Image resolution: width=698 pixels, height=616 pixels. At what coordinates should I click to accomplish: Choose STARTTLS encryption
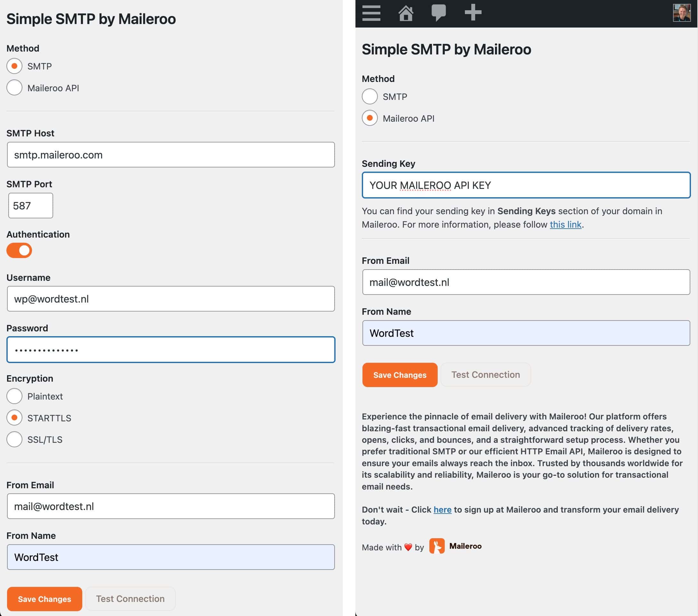coord(14,417)
